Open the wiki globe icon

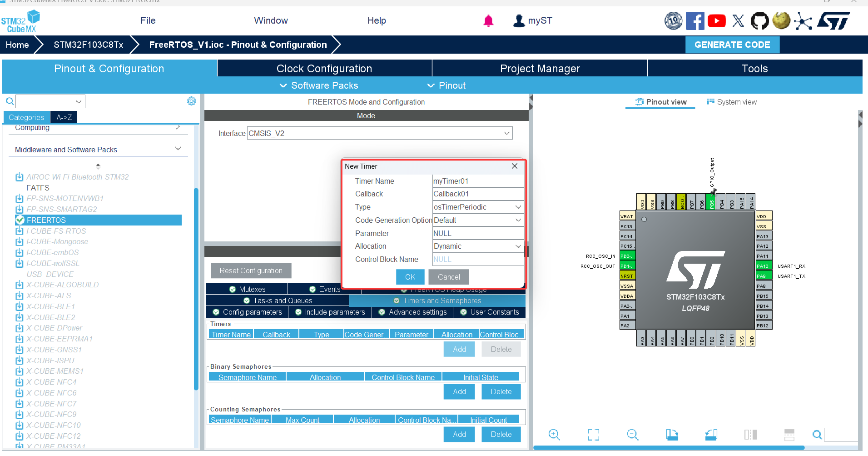tap(781, 20)
